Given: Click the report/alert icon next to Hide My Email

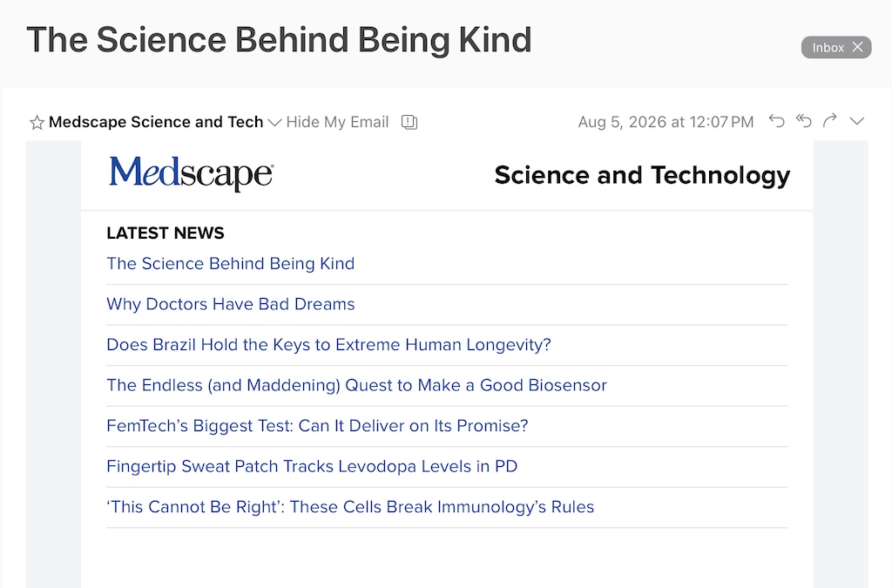Looking at the screenshot, I should pyautogui.click(x=409, y=122).
